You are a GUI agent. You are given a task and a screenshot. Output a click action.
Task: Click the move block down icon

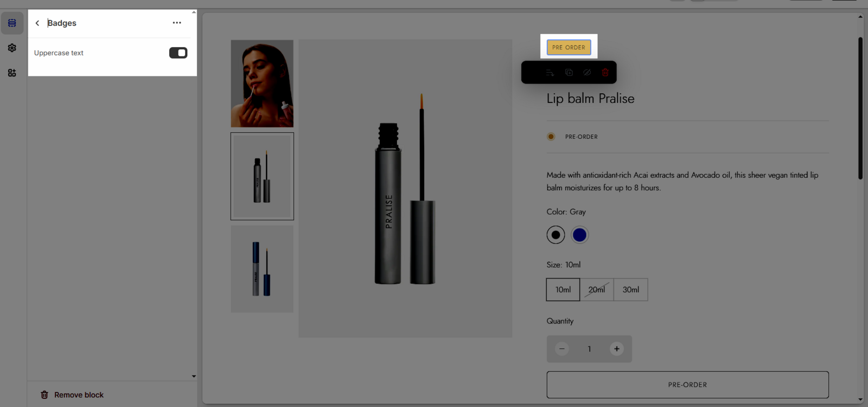(550, 73)
